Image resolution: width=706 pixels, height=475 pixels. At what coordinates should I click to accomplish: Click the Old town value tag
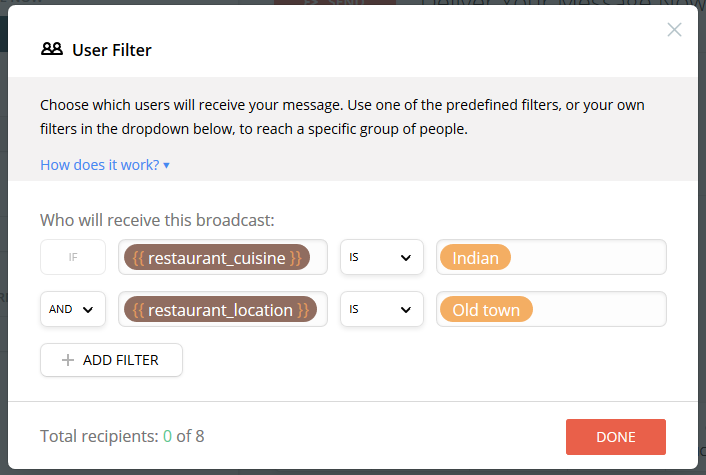click(486, 309)
